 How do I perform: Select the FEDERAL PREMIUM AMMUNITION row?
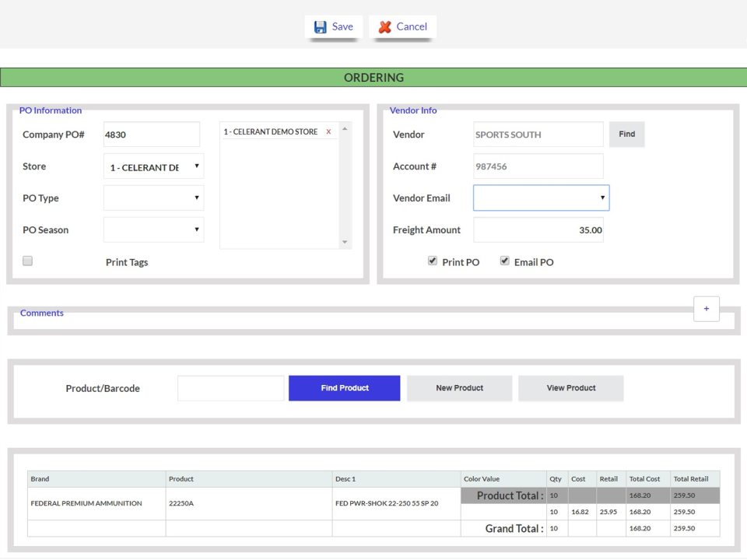click(x=373, y=503)
